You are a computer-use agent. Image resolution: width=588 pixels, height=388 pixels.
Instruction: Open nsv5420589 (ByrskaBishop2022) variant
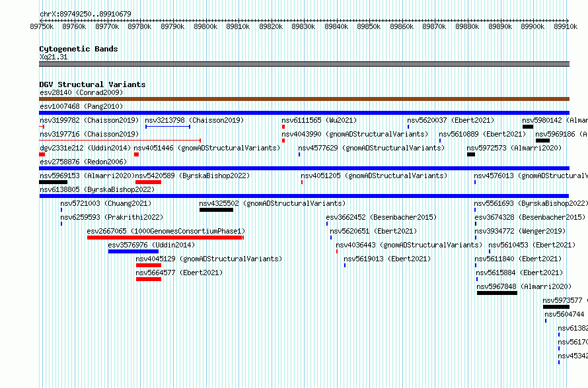(x=192, y=176)
